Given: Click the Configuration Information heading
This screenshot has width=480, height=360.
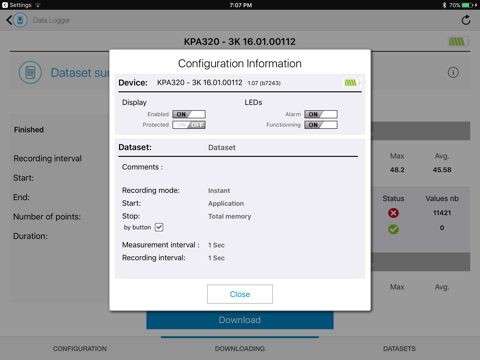Looking at the screenshot, I should click(240, 63).
